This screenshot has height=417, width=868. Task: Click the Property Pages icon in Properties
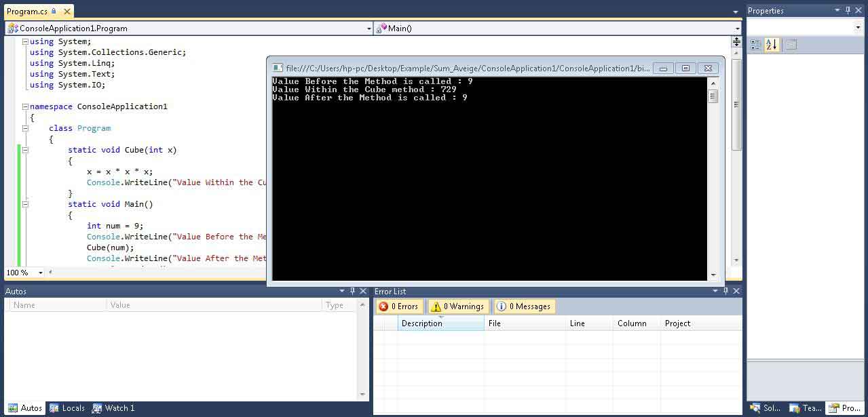(x=791, y=45)
